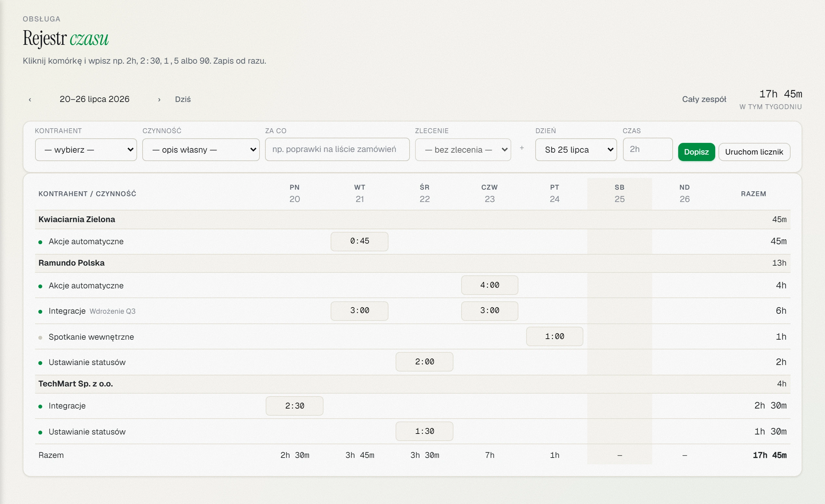Open the Kontrahent dropdown
The width and height of the screenshot is (825, 504).
pyautogui.click(x=86, y=150)
